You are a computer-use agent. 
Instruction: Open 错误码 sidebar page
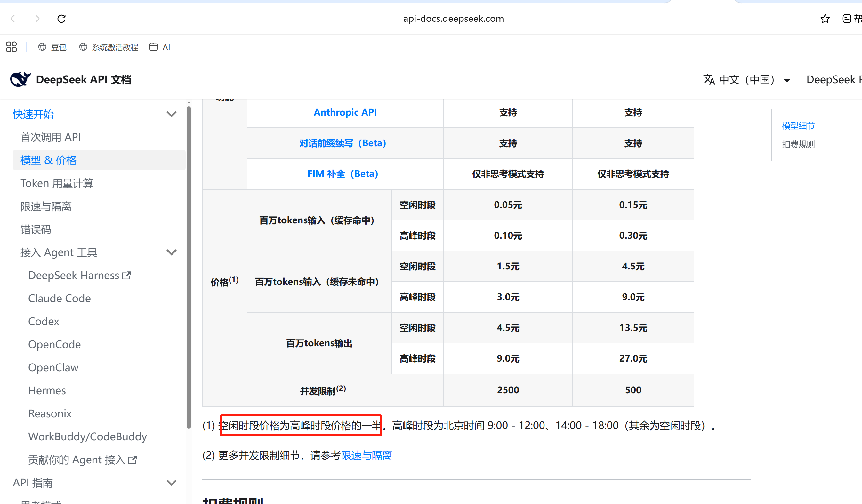[x=36, y=229]
